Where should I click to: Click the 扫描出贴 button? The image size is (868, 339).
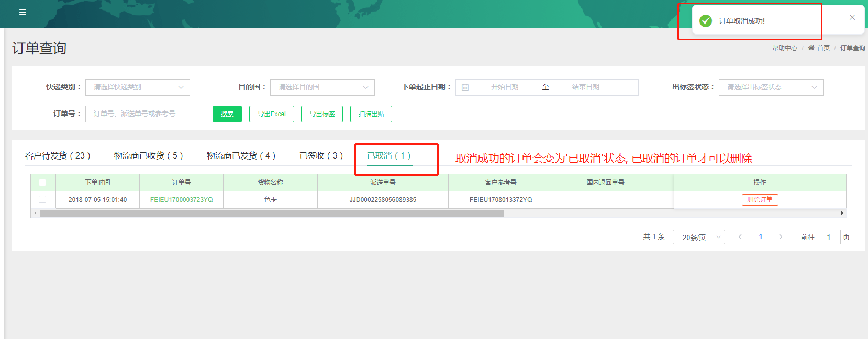(371, 114)
